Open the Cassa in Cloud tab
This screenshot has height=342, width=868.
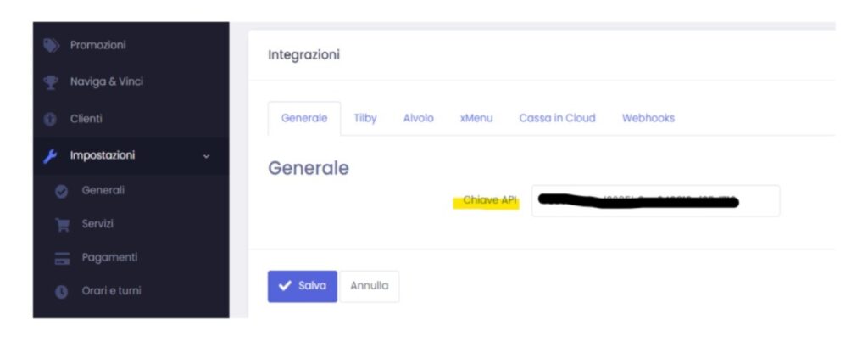(557, 118)
